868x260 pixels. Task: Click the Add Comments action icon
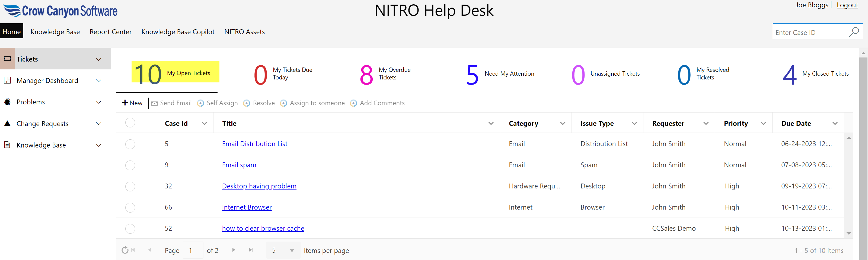(353, 103)
